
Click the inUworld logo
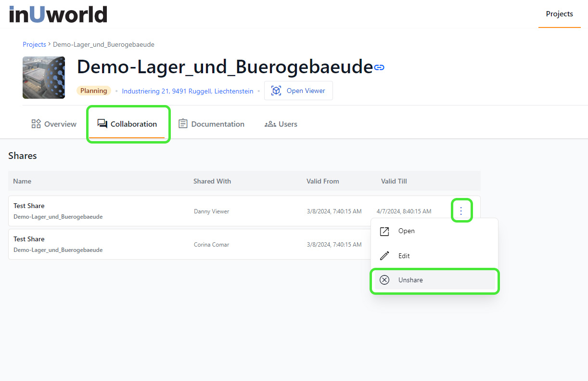tap(58, 14)
